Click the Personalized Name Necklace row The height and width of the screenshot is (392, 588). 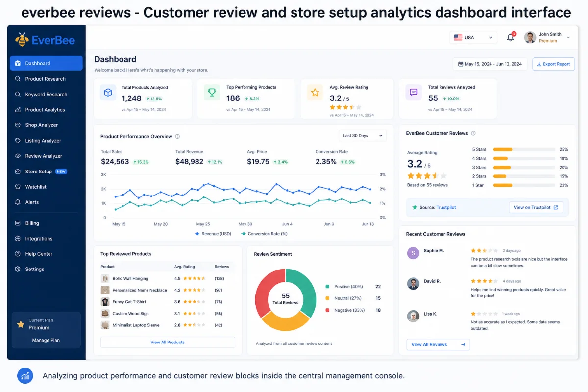pos(168,290)
